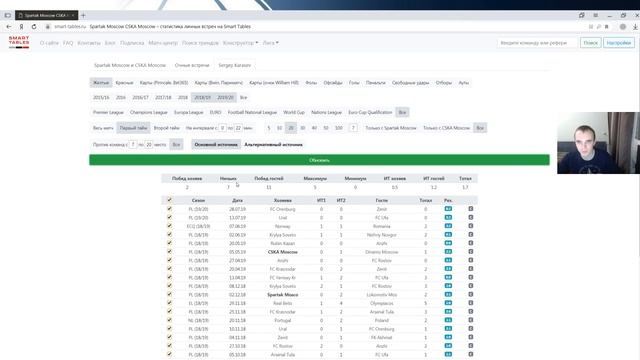Open result icon for FC Orenburg 28.07.19 row

click(x=448, y=209)
